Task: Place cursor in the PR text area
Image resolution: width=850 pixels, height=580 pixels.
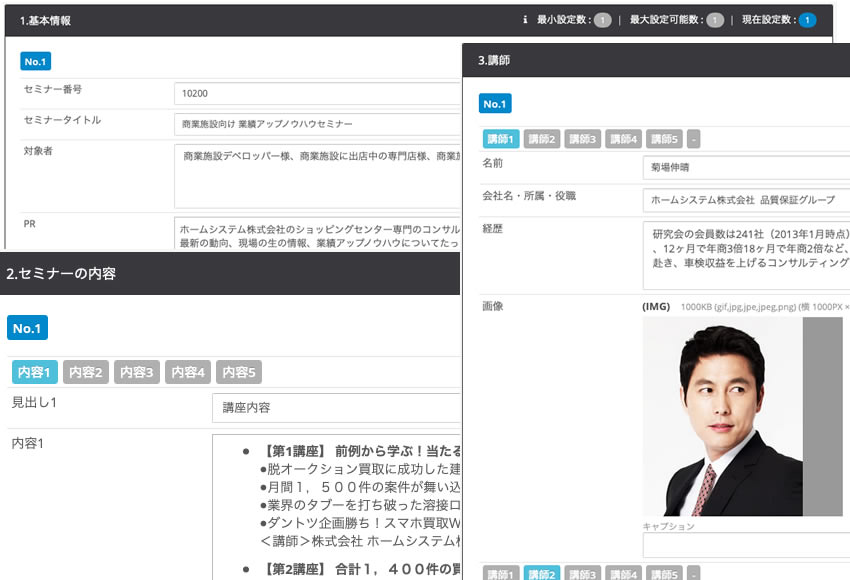Action: 318,234
